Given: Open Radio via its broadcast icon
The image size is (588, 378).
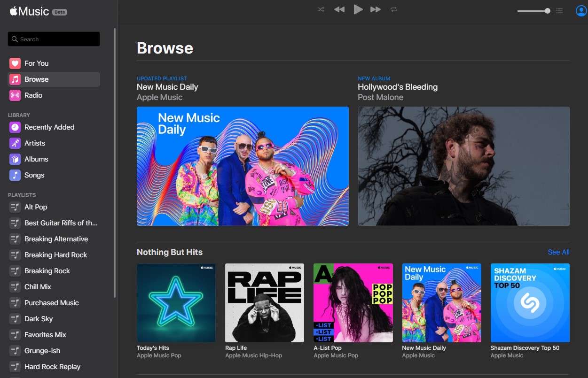Looking at the screenshot, I should pos(15,95).
